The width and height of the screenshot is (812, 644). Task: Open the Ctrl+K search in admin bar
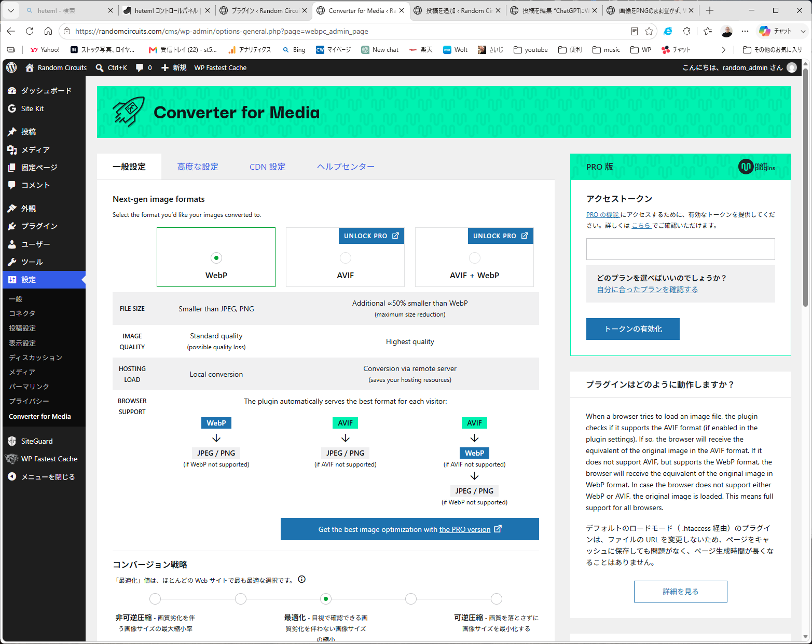[111, 67]
